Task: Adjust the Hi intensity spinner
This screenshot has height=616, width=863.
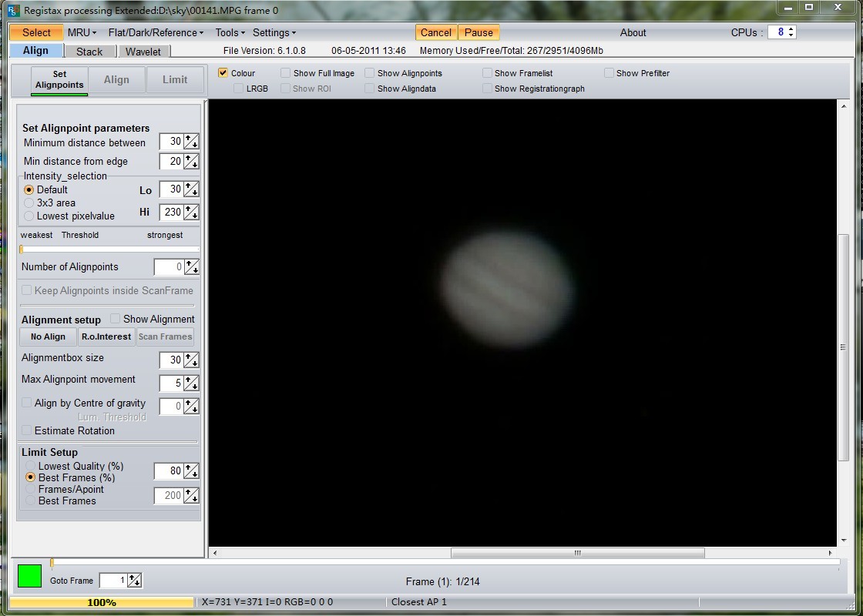Action: (191, 212)
